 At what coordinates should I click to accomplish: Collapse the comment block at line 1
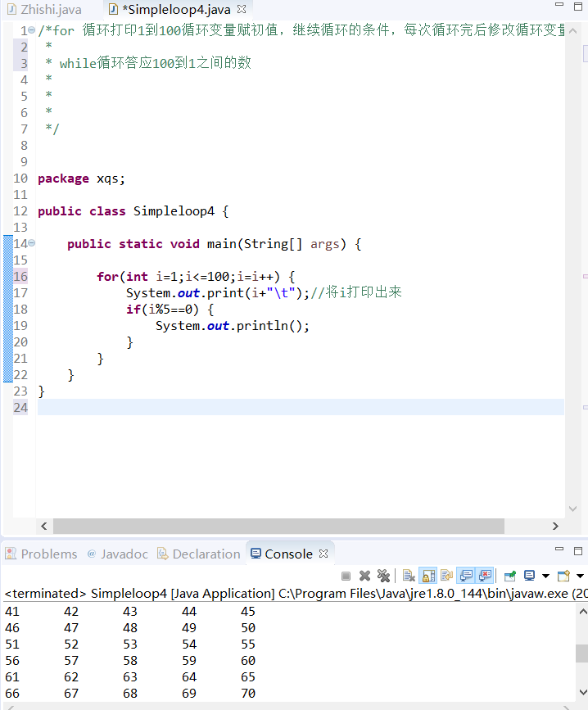[32, 30]
